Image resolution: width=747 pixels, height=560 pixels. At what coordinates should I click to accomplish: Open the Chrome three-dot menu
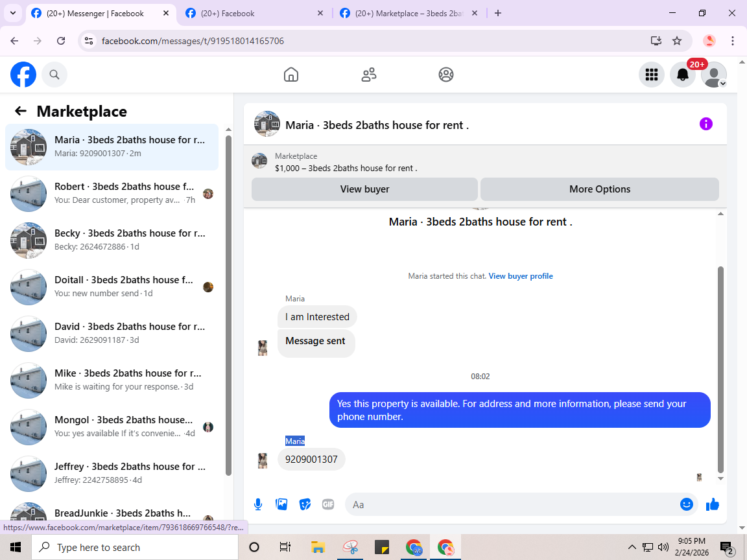(x=733, y=41)
